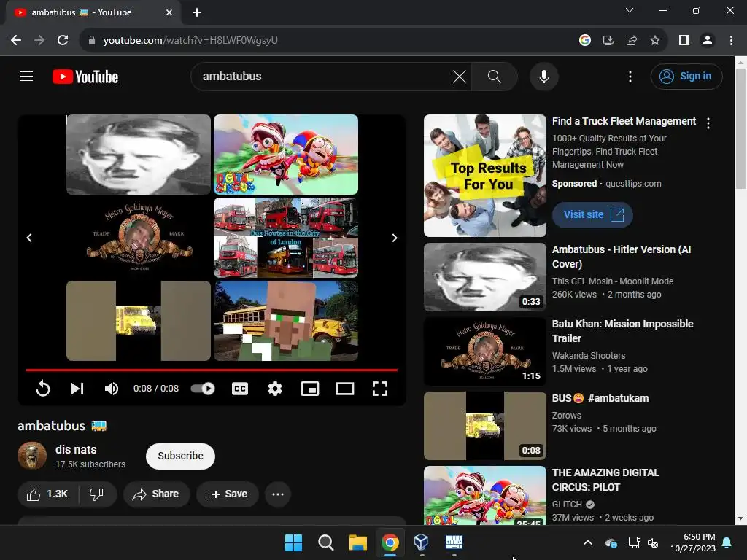Screen dimensions: 747x560
Task: Run search with the magnifier button
Action: (495, 76)
